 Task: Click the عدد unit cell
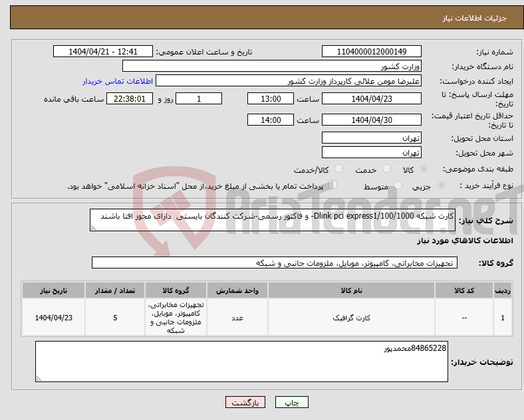point(237,317)
